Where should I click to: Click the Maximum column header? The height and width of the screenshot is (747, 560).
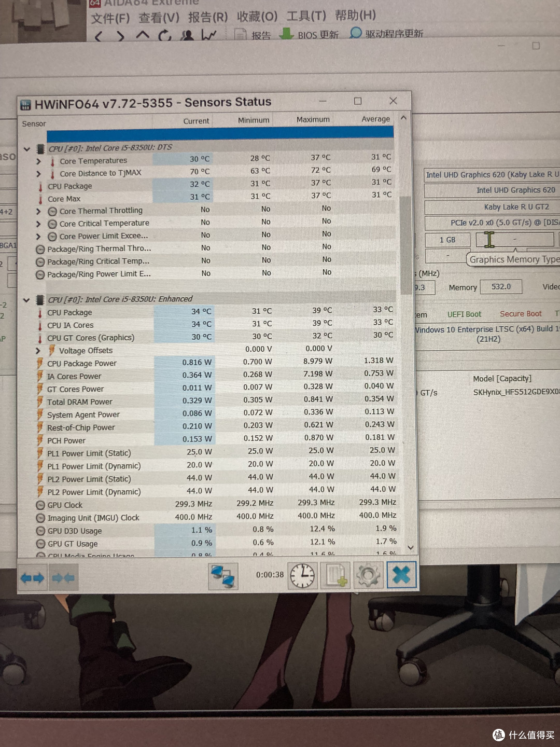coord(313,120)
